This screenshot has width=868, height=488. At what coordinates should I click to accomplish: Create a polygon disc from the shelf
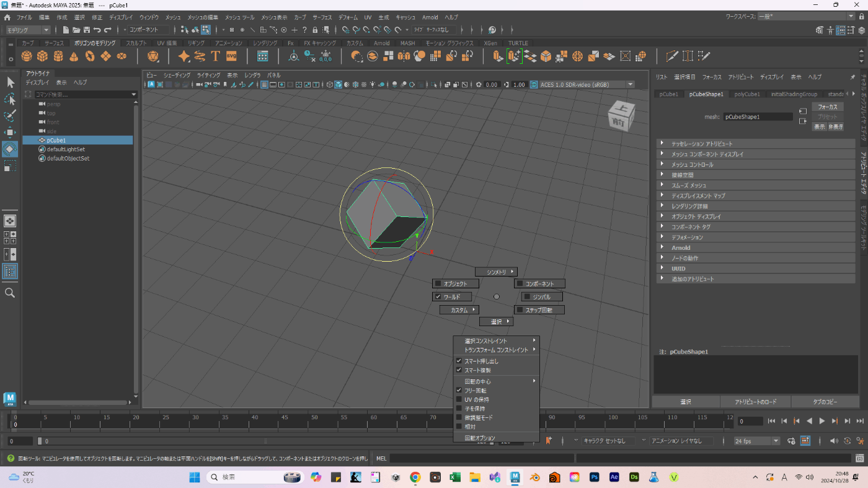click(x=122, y=56)
